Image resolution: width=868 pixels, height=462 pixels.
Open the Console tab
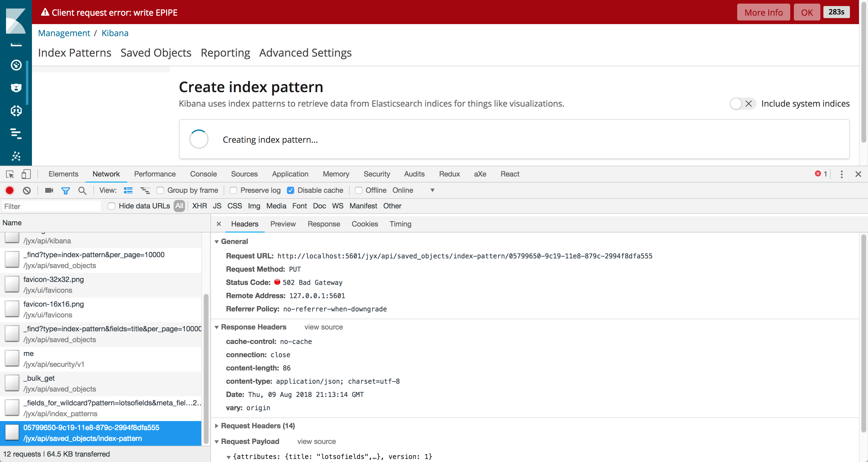203,174
